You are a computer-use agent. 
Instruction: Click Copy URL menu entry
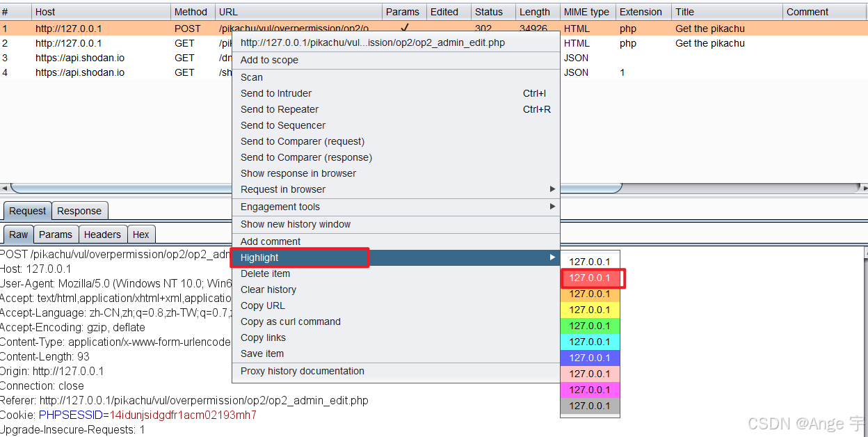[x=396, y=305]
